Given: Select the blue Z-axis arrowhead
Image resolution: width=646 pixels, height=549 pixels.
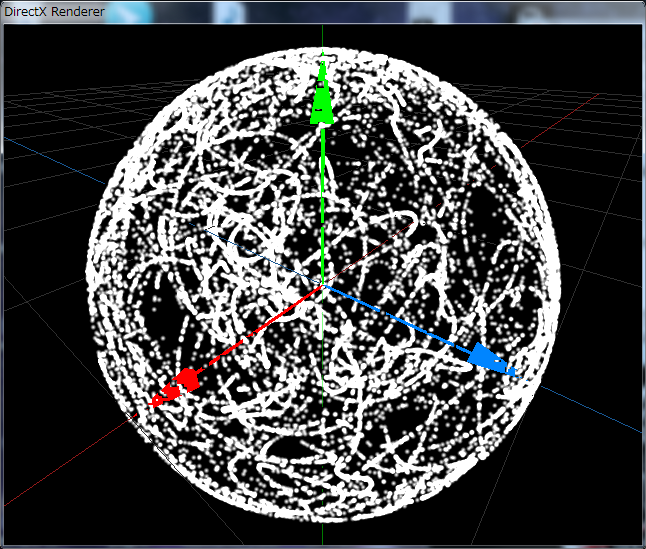Looking at the screenshot, I should (x=490, y=360).
